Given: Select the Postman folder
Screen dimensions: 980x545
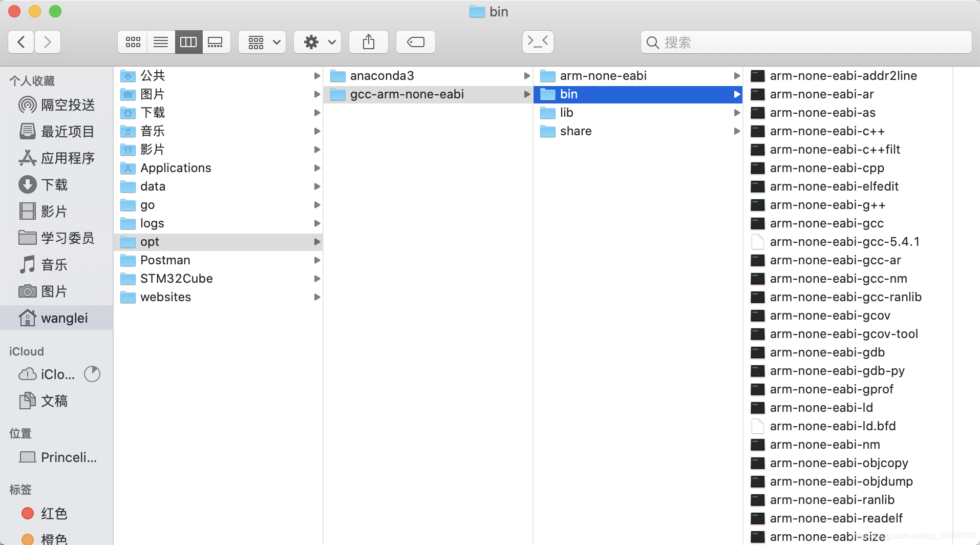Looking at the screenshot, I should [218, 260].
